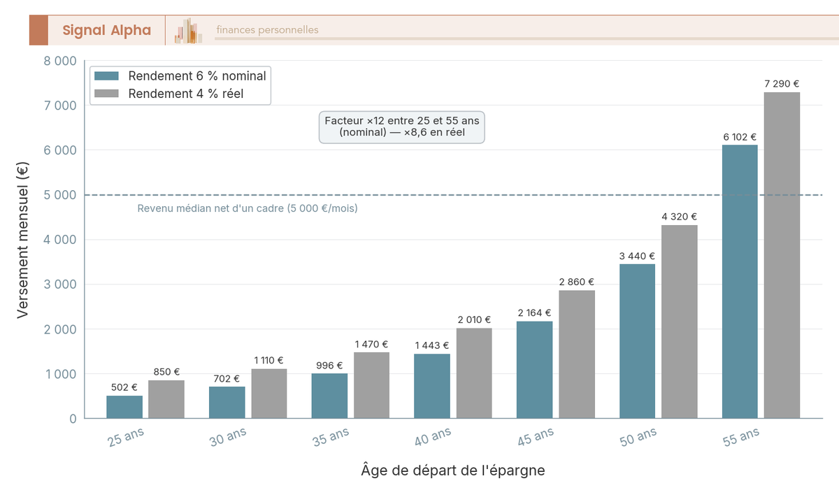Click the '5 000' y-axis tick label
839x504 pixels.
(60, 195)
